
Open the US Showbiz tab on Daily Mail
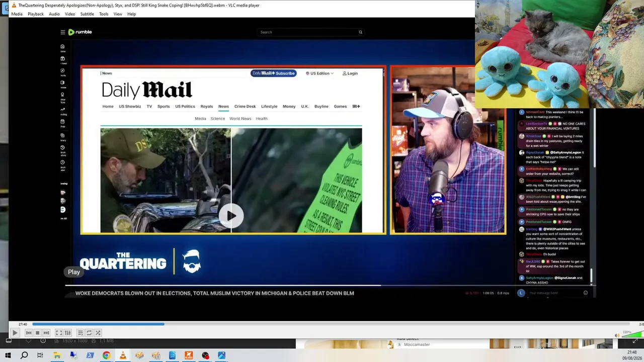130,107
